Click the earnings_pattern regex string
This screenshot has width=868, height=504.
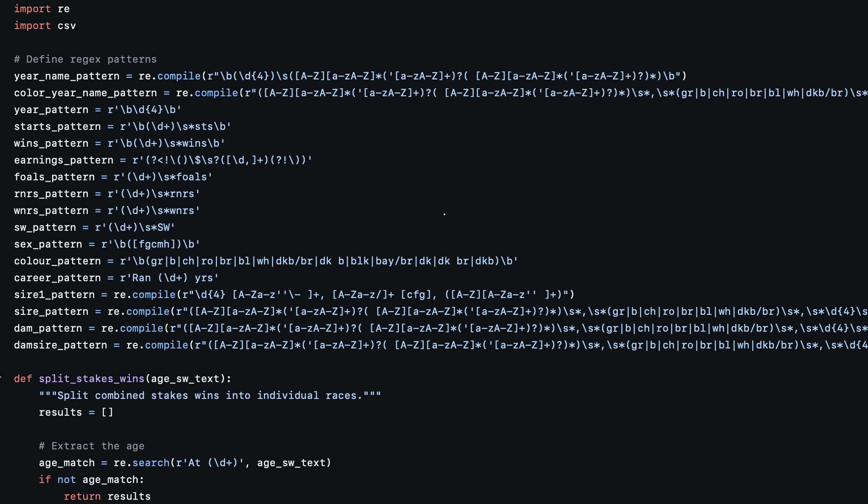coord(222,160)
